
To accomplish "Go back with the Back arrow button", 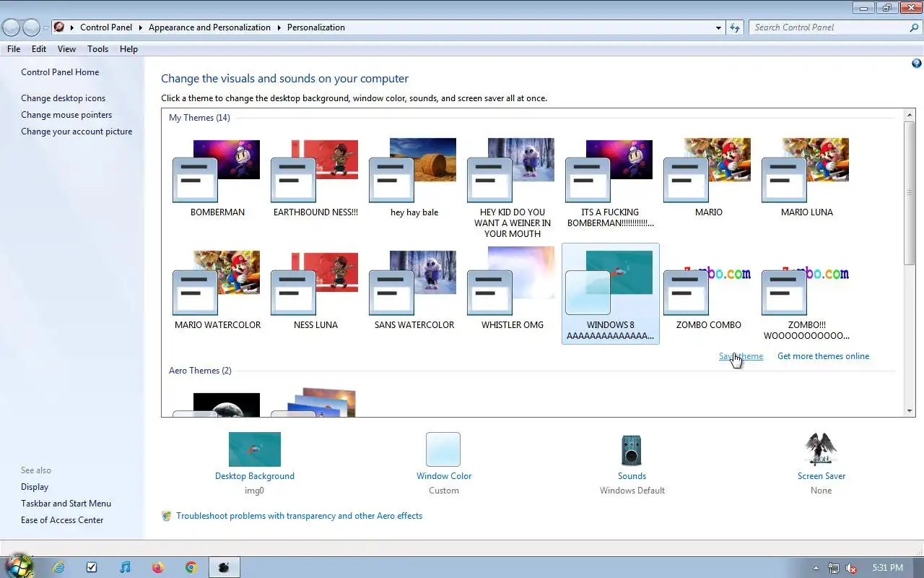I will (x=11, y=27).
